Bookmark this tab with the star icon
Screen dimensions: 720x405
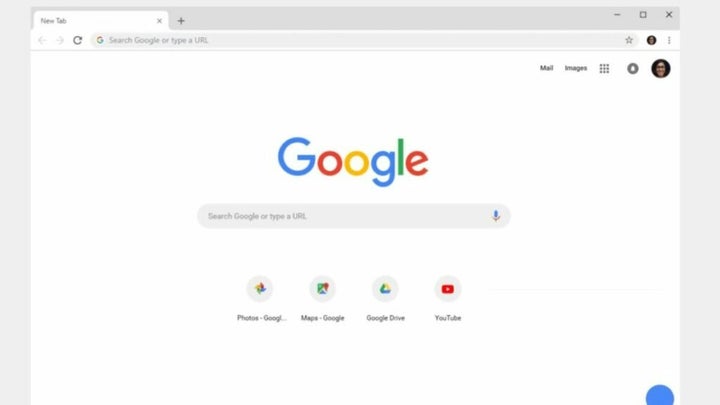[629, 40]
